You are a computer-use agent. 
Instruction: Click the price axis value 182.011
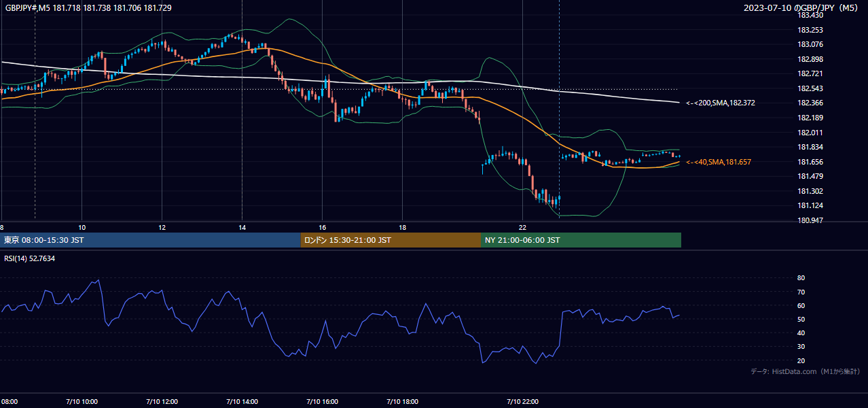tap(810, 133)
